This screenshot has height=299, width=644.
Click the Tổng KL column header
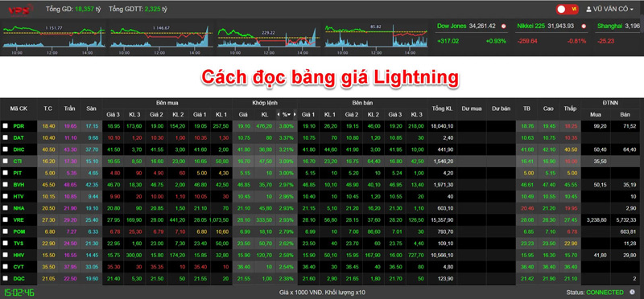442,109
